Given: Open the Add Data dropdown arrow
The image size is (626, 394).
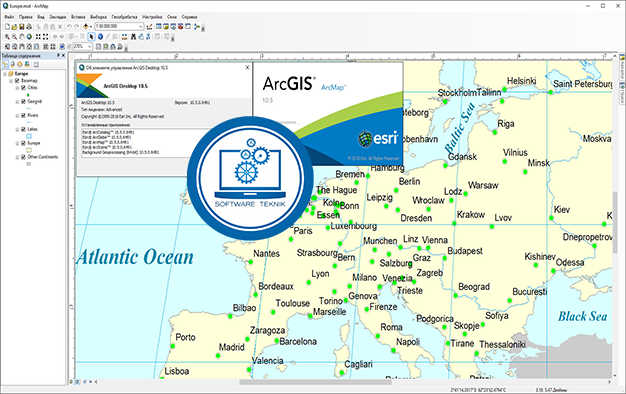Looking at the screenshot, I should (91, 27).
